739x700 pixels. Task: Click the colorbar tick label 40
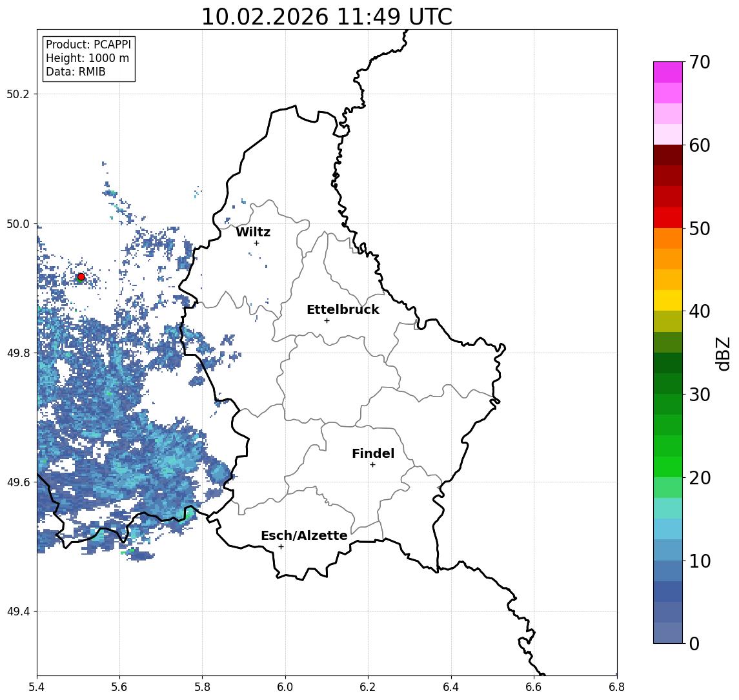[700, 311]
